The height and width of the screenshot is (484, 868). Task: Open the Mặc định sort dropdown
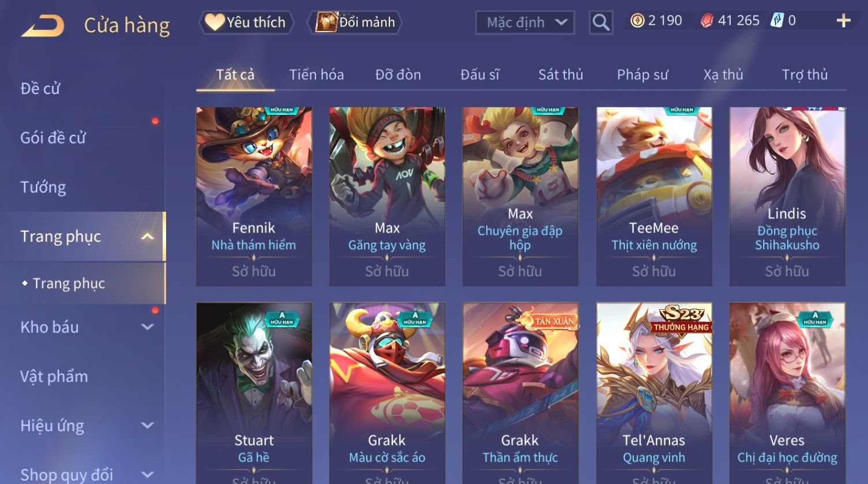coord(525,22)
